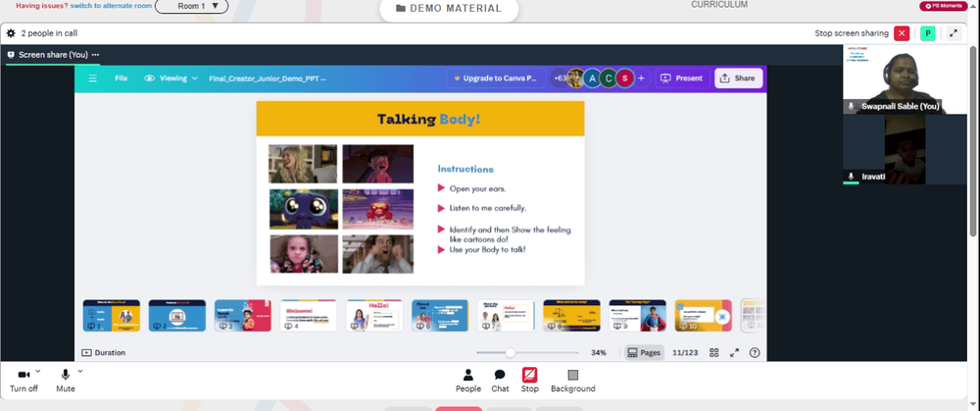Adjust the zoom slider handle

(x=510, y=353)
